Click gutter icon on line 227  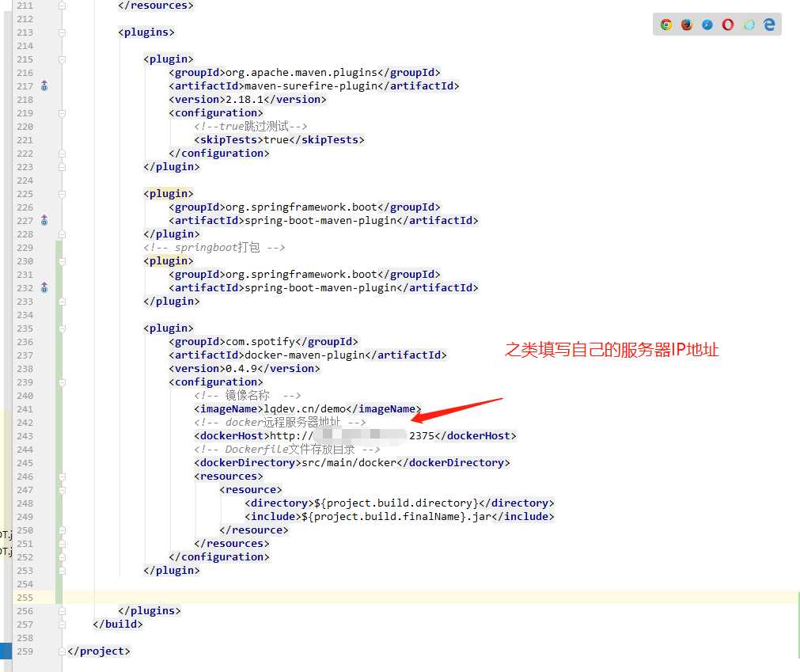44,220
